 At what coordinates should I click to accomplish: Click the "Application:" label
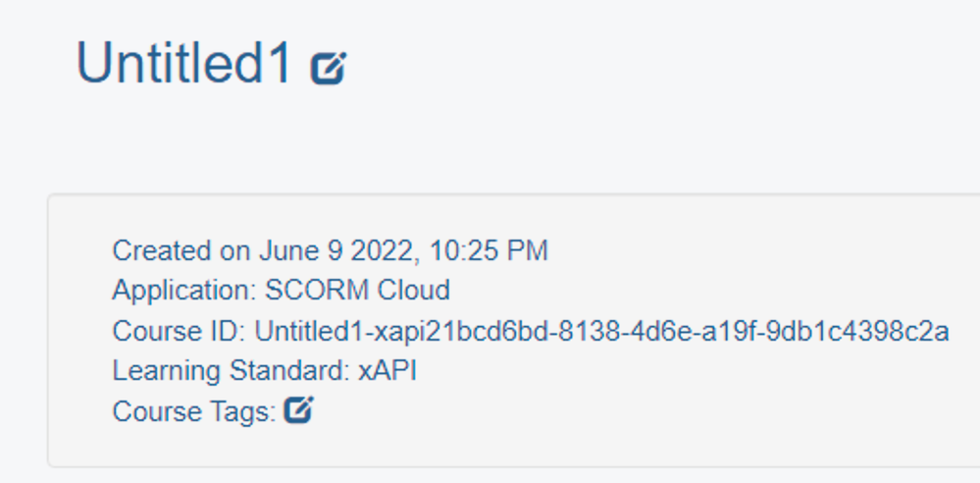[184, 291]
